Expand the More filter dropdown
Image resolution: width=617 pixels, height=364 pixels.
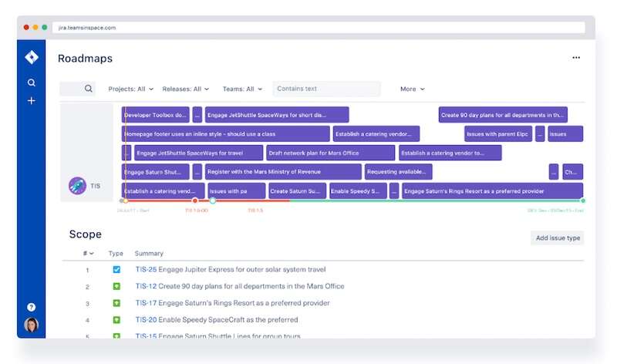pos(413,89)
